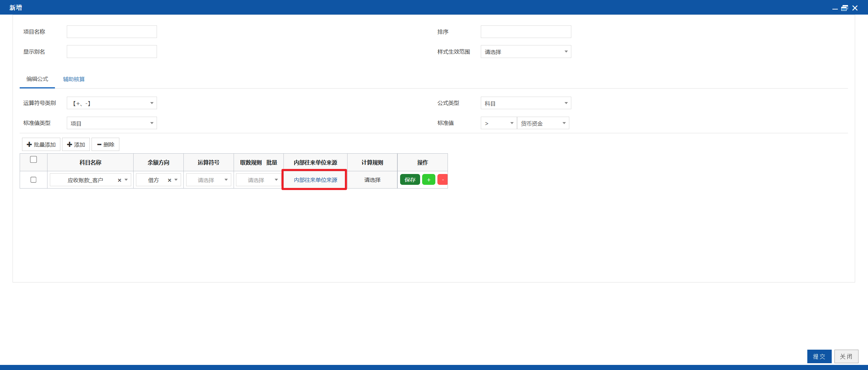Screen dimensions: 868x370
Task: Expand the 公式类型 科目 dropdown
Action: 526,103
